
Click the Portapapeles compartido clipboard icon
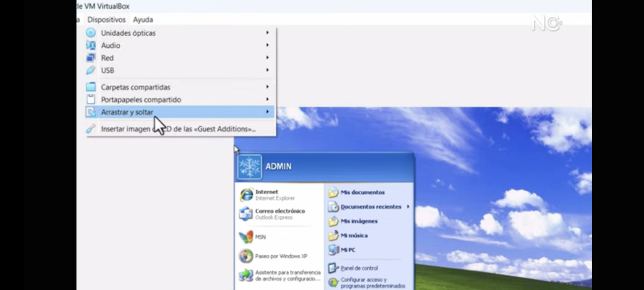click(x=91, y=100)
